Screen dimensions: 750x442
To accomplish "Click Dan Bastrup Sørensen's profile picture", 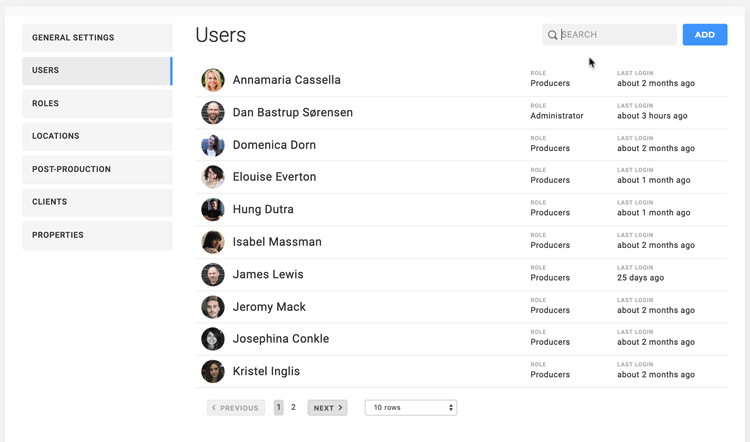I will [x=213, y=113].
